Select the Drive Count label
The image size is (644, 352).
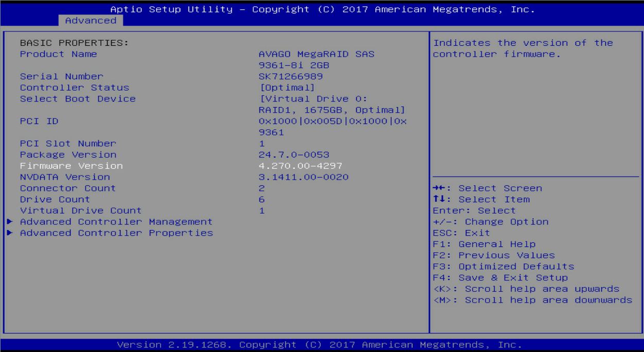click(55, 199)
